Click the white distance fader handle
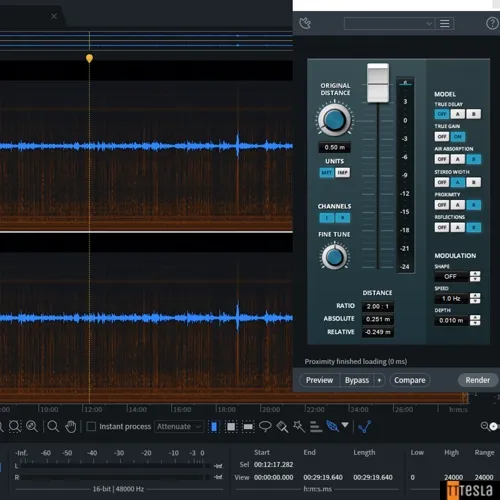The image size is (500, 500). [378, 83]
